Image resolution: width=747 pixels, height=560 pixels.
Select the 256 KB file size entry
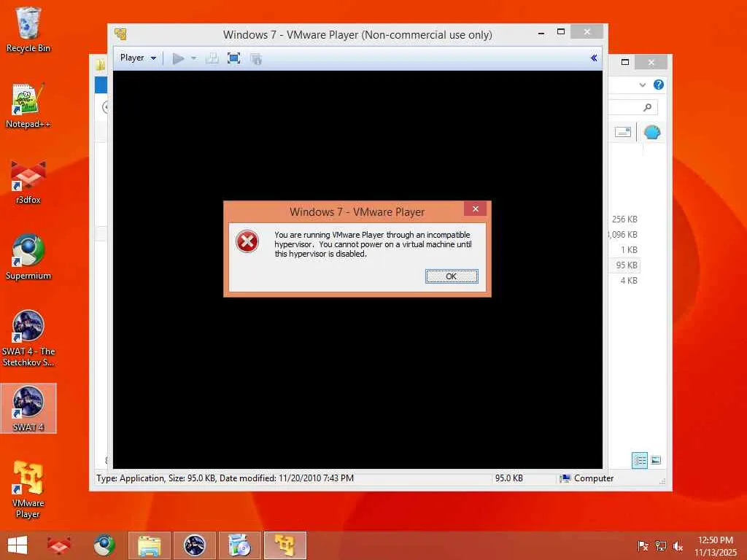click(x=624, y=219)
